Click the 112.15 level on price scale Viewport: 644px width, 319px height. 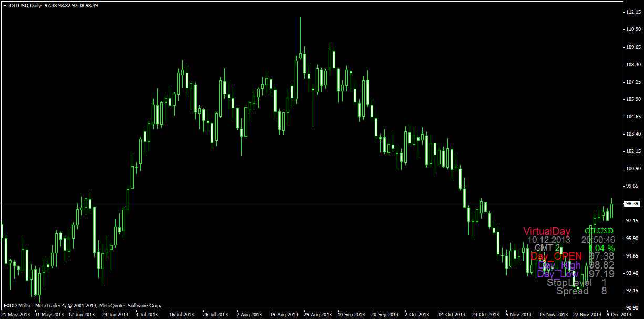[x=632, y=12]
